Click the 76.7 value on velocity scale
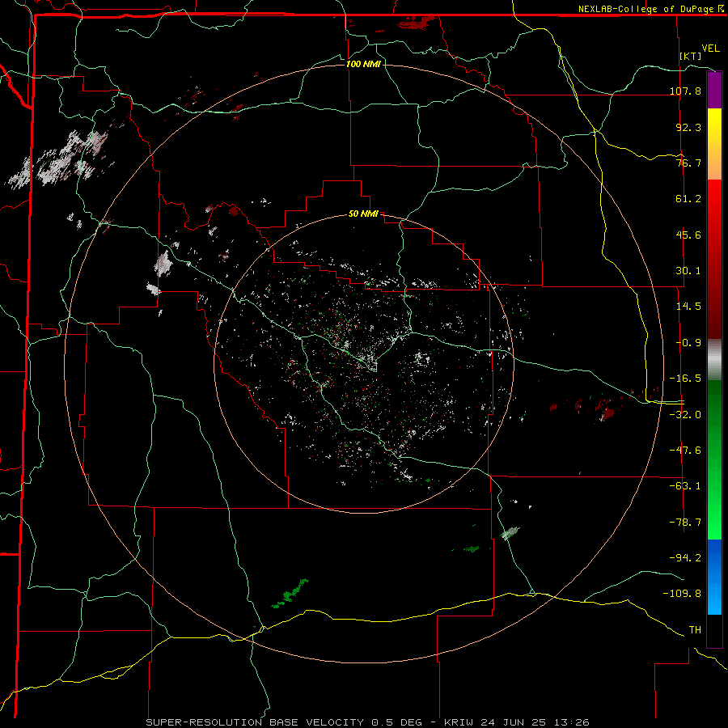This screenshot has width=728, height=728. coord(688,163)
